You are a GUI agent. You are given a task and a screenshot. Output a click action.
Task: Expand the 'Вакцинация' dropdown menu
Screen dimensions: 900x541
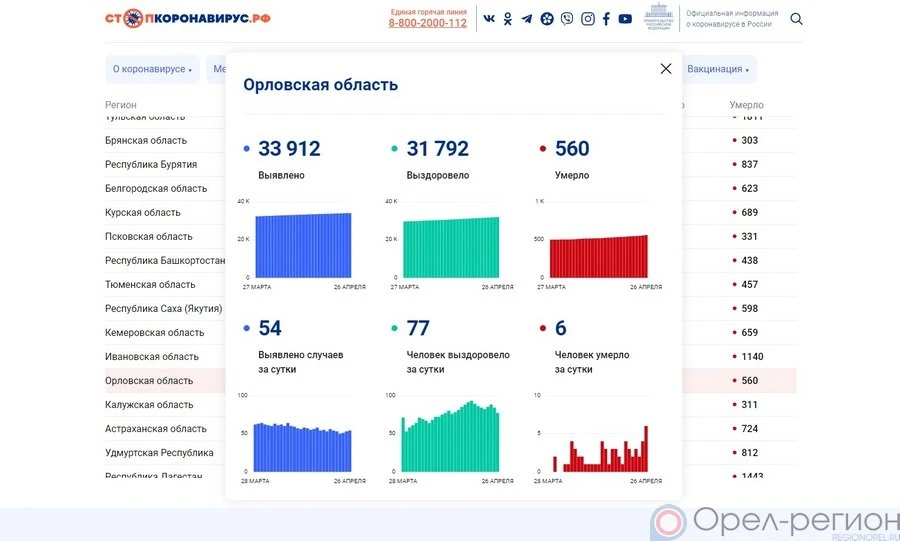tap(719, 69)
